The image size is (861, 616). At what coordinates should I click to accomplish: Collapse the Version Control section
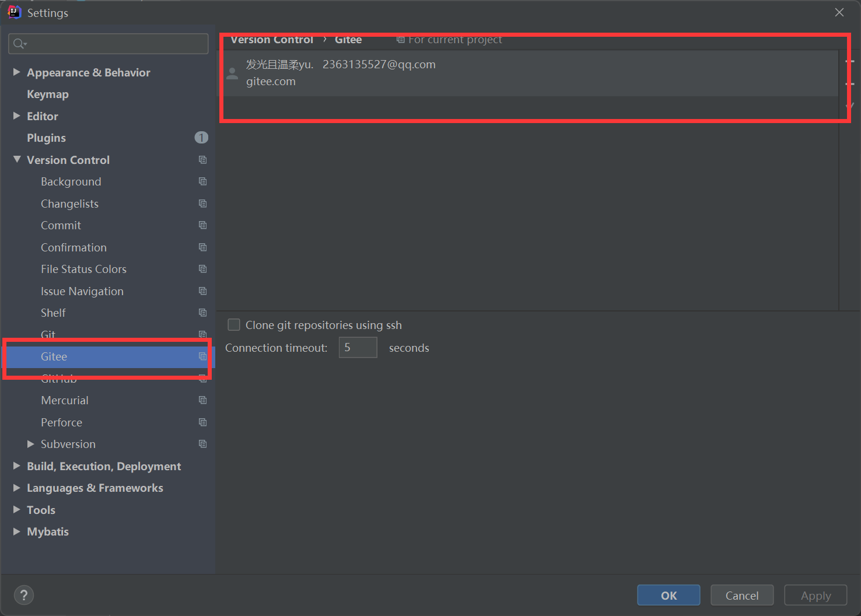click(x=17, y=159)
